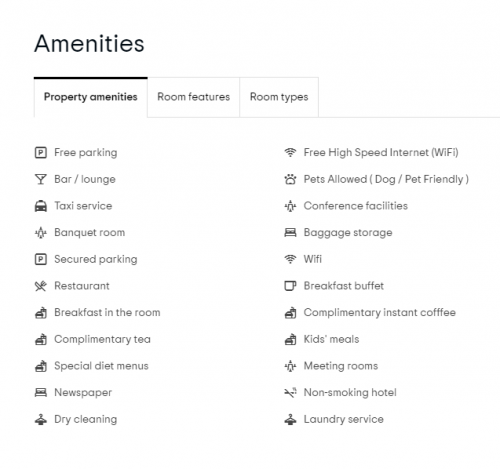This screenshot has height=469, width=500.
Task: Click the Non-smoking hotel icon
Action: [x=290, y=393]
